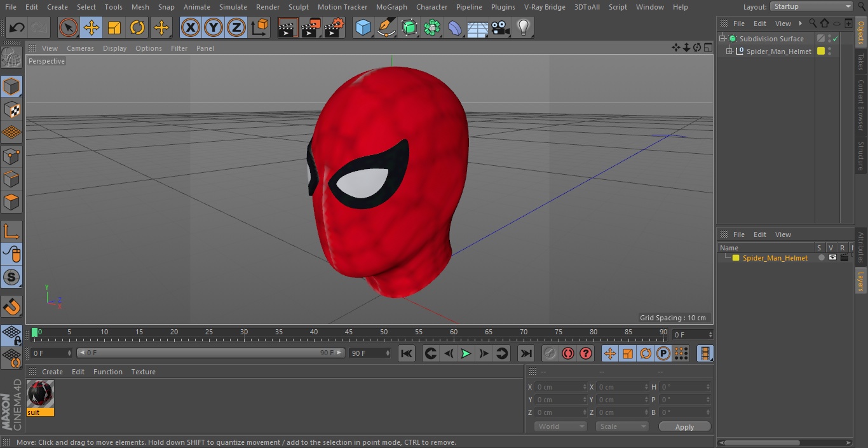Viewport: 868px width, 448px height.
Task: Click the Spider_Man_Helmet layer color swatch
Action: click(x=736, y=258)
